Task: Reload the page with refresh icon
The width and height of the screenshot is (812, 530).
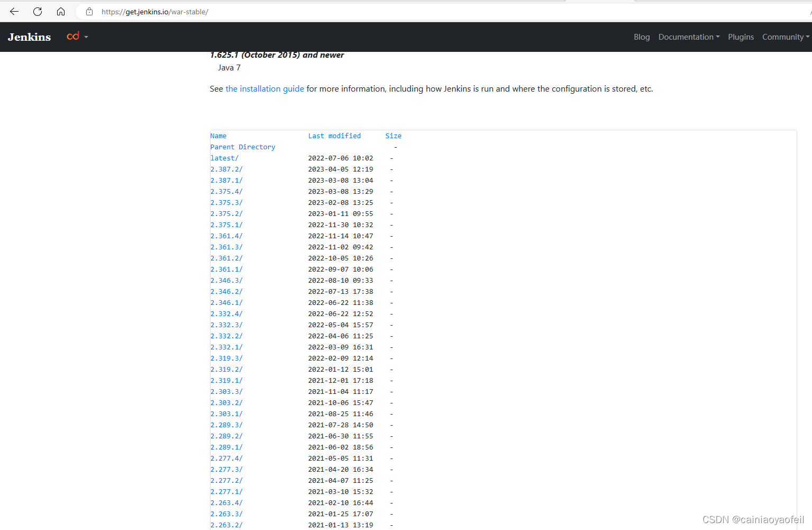Action: point(38,12)
